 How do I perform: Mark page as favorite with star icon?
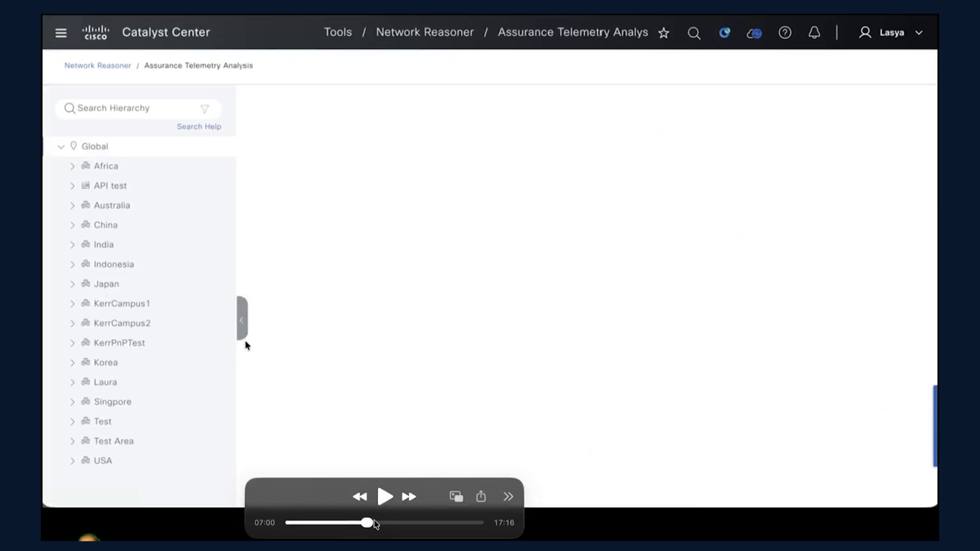[x=664, y=33]
